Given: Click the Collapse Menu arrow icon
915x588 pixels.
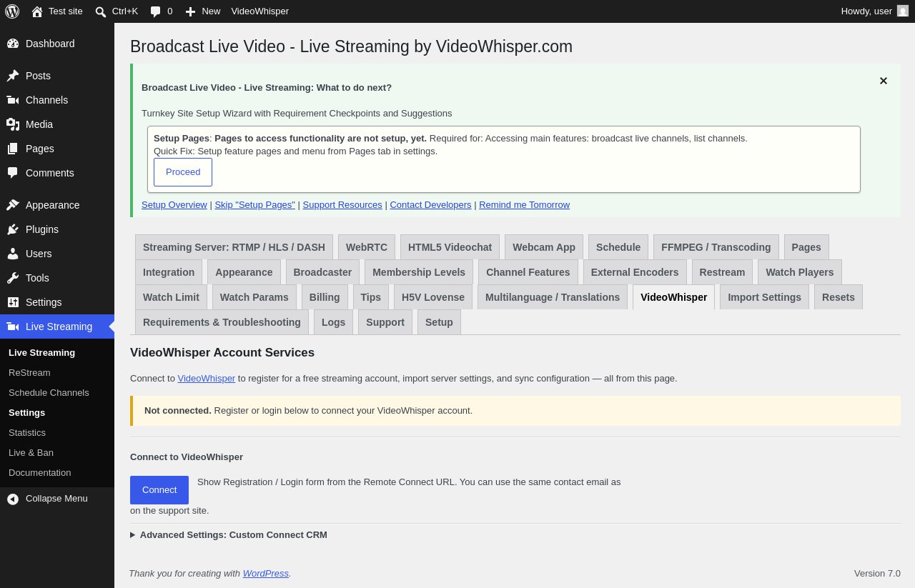Looking at the screenshot, I should [x=13, y=499].
